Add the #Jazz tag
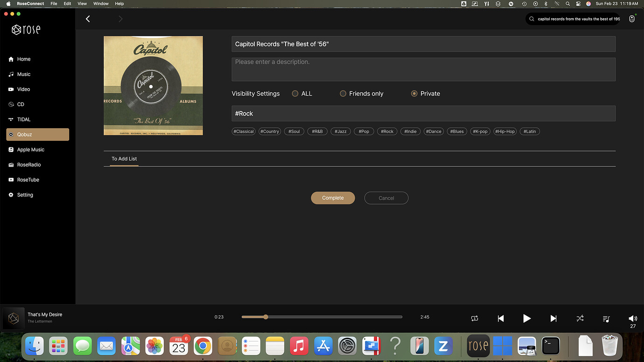This screenshot has height=362, width=644. tap(341, 132)
